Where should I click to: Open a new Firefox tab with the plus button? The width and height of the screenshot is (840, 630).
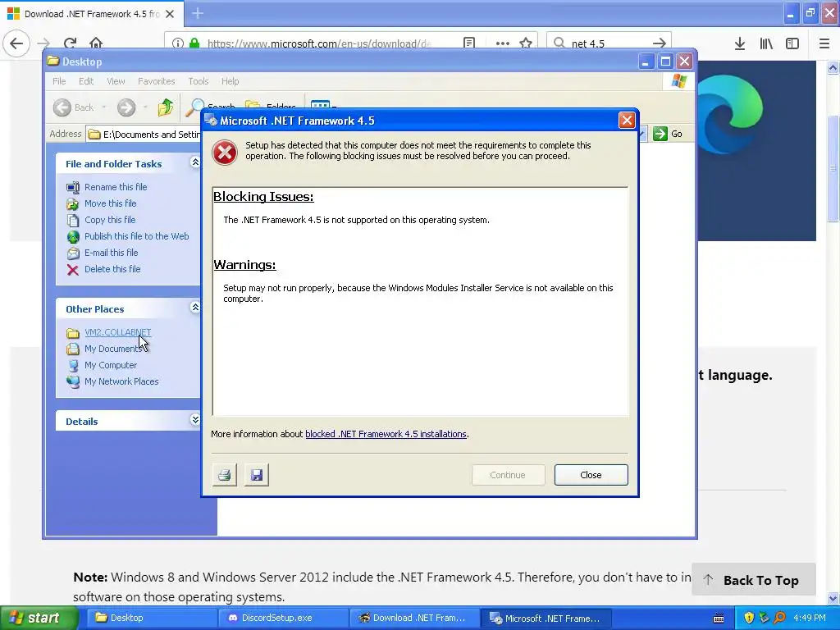(x=198, y=13)
